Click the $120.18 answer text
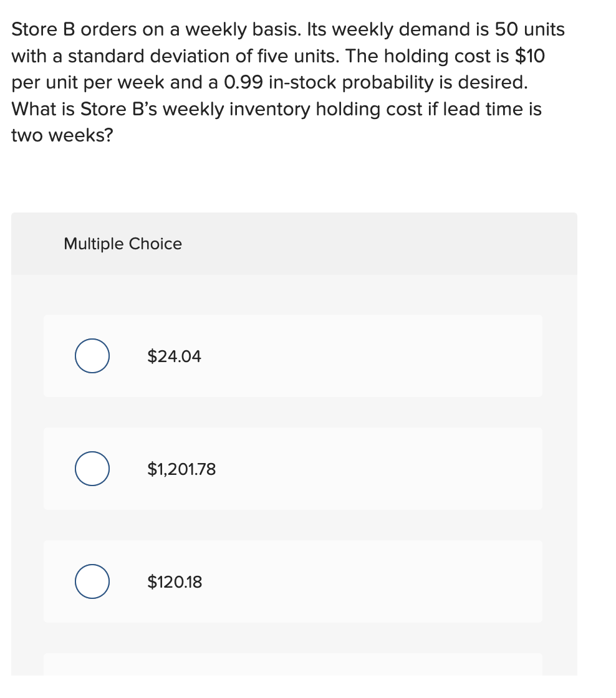Screen dimensions: 616x698 (x=175, y=582)
